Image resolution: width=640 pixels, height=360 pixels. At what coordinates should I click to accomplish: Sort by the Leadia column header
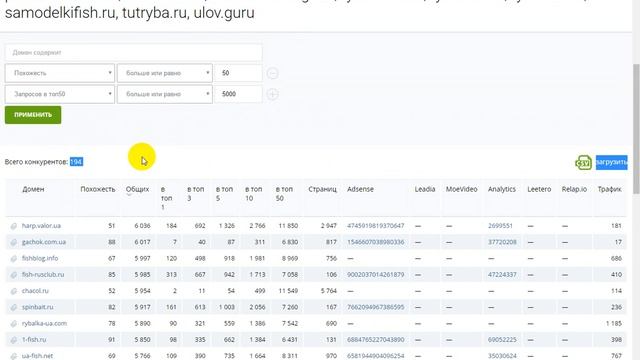[425, 189]
